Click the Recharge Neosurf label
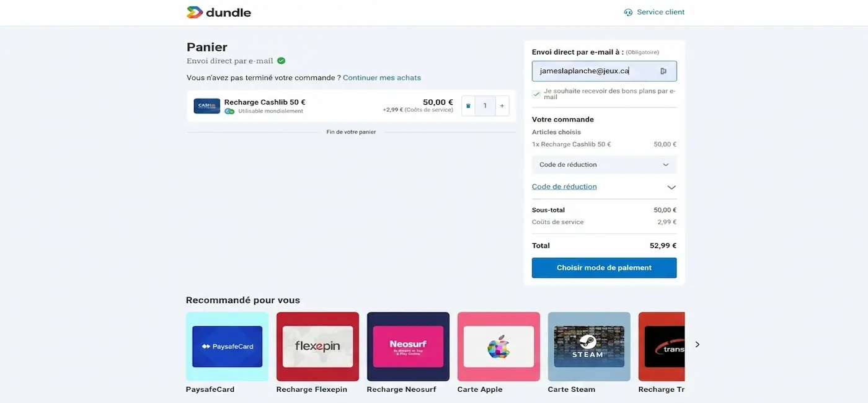The width and height of the screenshot is (868, 403). pyautogui.click(x=401, y=389)
